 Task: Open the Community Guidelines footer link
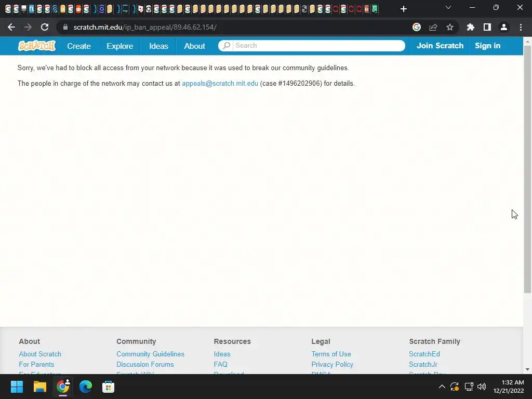coord(150,354)
